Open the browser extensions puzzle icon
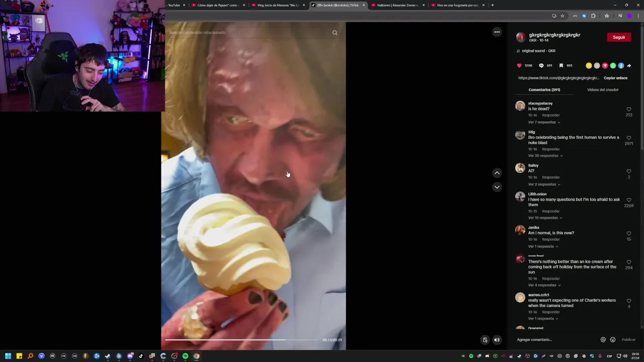644x362 pixels. click(593, 16)
